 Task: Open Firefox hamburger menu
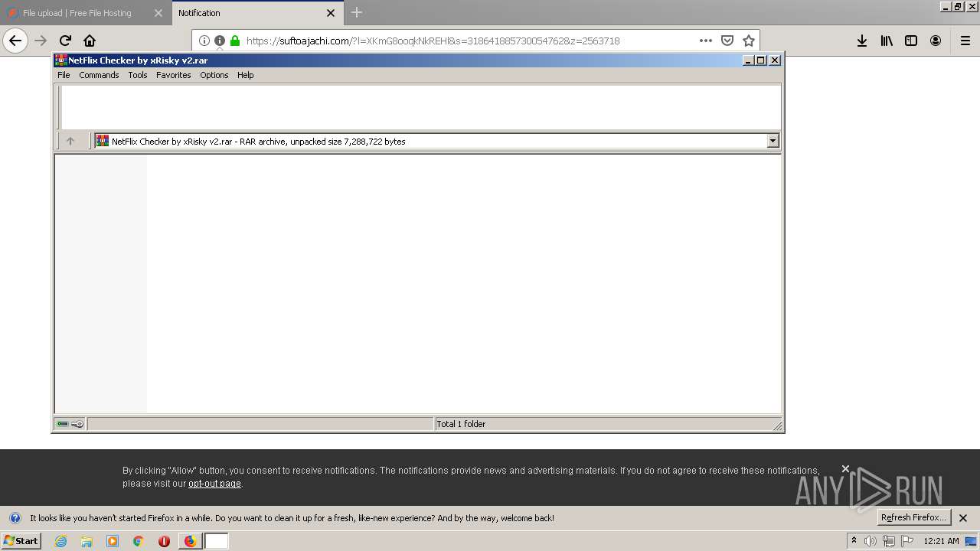(x=965, y=41)
